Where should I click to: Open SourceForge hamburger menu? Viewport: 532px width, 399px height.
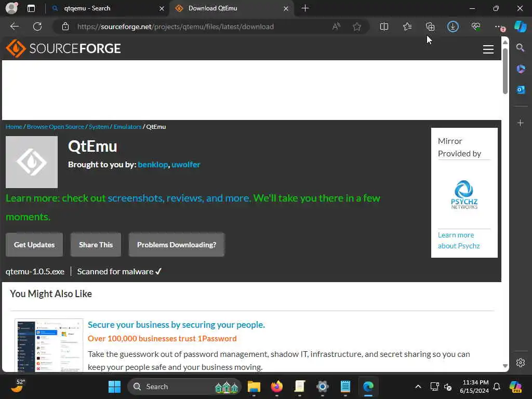tap(488, 49)
